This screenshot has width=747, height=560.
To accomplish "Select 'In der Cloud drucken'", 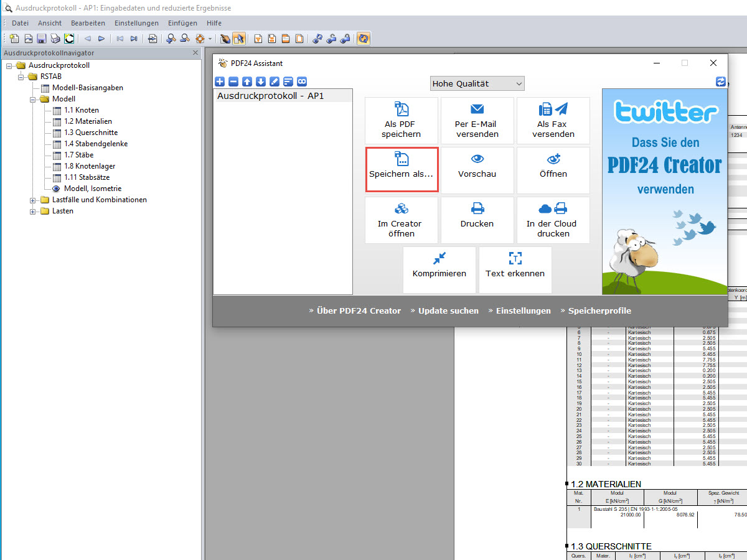I will 553,220.
